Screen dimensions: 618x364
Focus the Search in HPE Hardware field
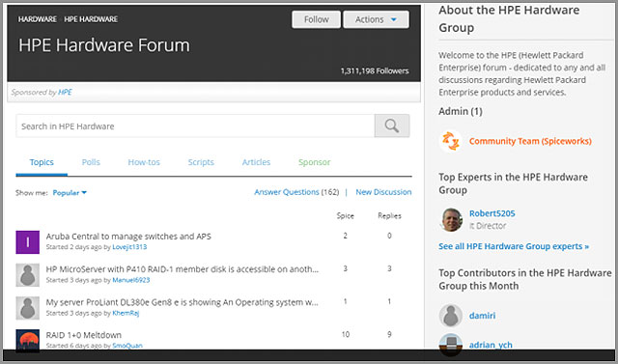click(195, 126)
